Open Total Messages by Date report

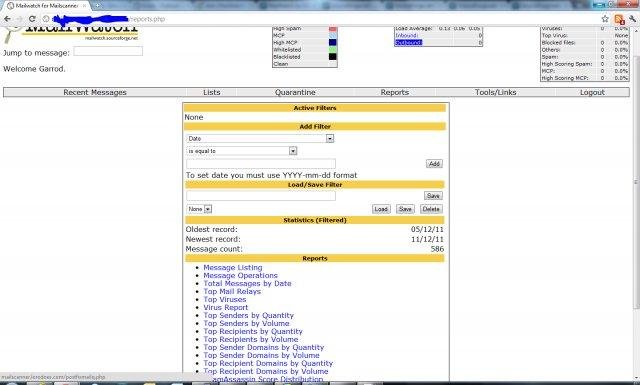[x=247, y=283]
